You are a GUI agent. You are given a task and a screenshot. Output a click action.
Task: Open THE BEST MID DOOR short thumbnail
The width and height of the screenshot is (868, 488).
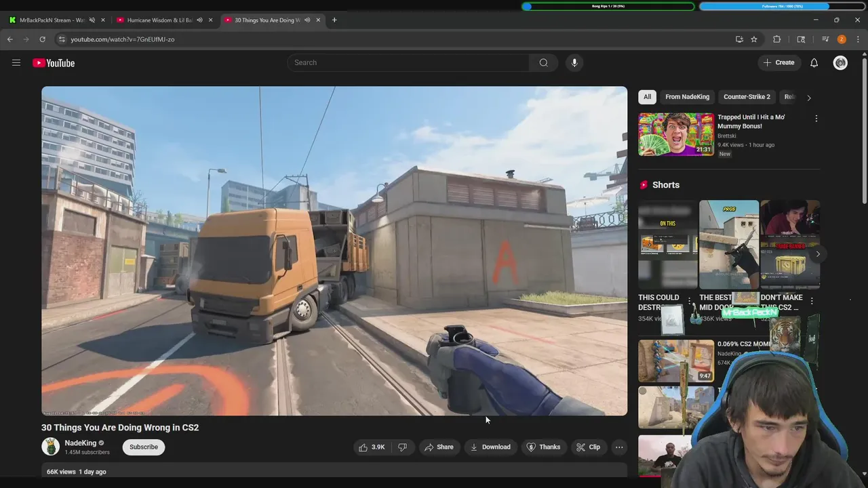(x=729, y=245)
